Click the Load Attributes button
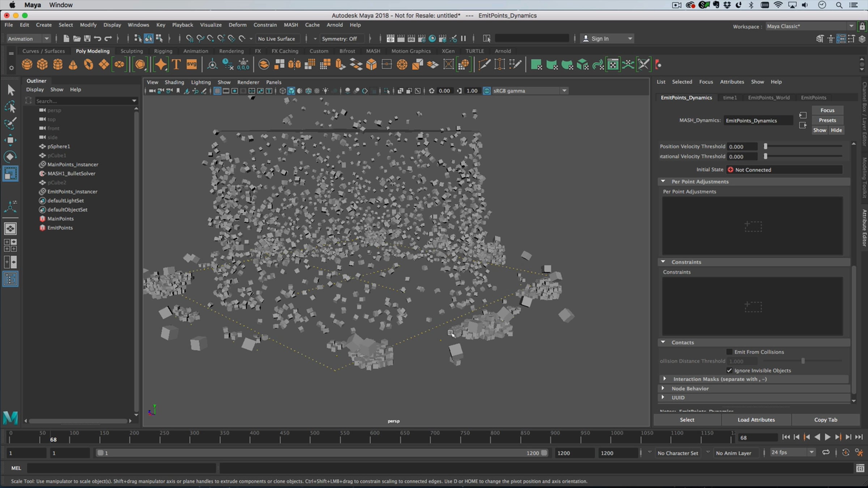This screenshot has height=488, width=868. coord(756,420)
